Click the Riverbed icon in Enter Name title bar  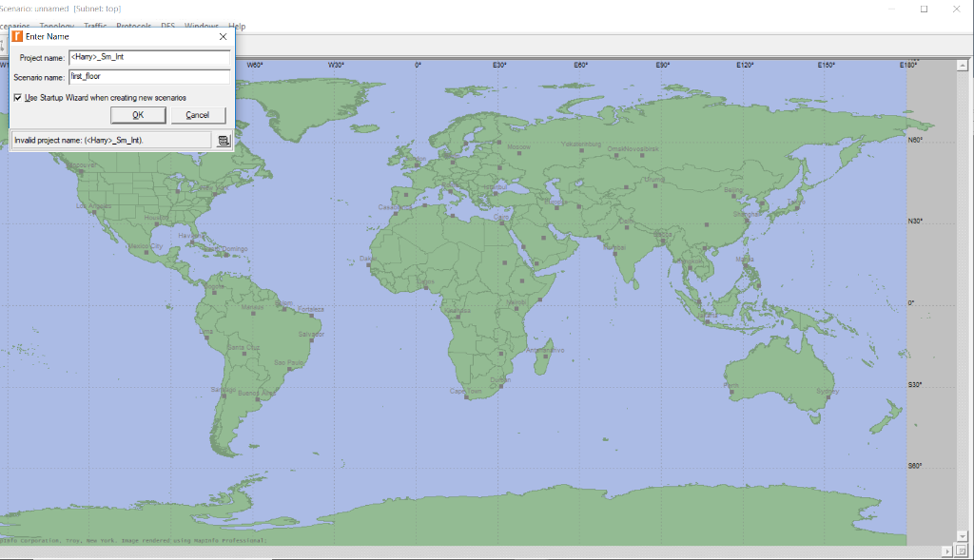coord(17,36)
